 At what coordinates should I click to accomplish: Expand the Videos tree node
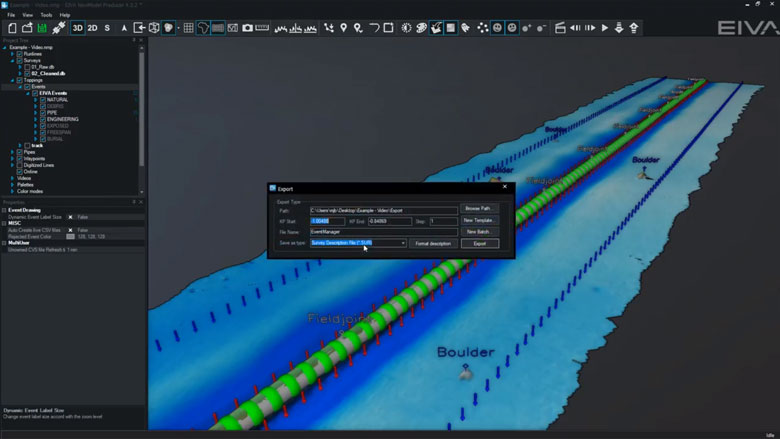tap(11, 178)
